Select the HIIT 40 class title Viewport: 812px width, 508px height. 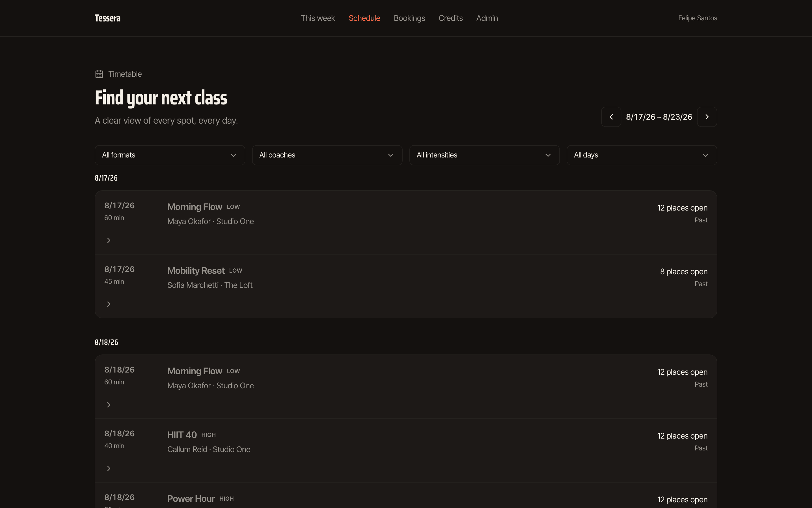[182, 435]
